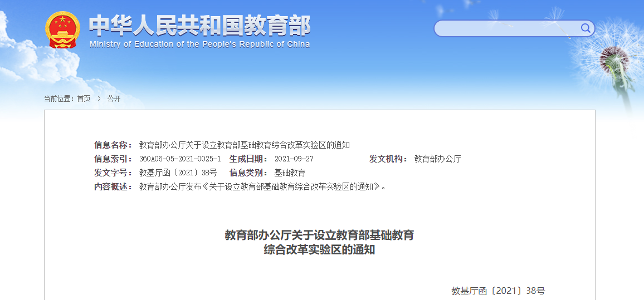Click the 信息名称 label
The height and width of the screenshot is (300, 644).
click(113, 145)
